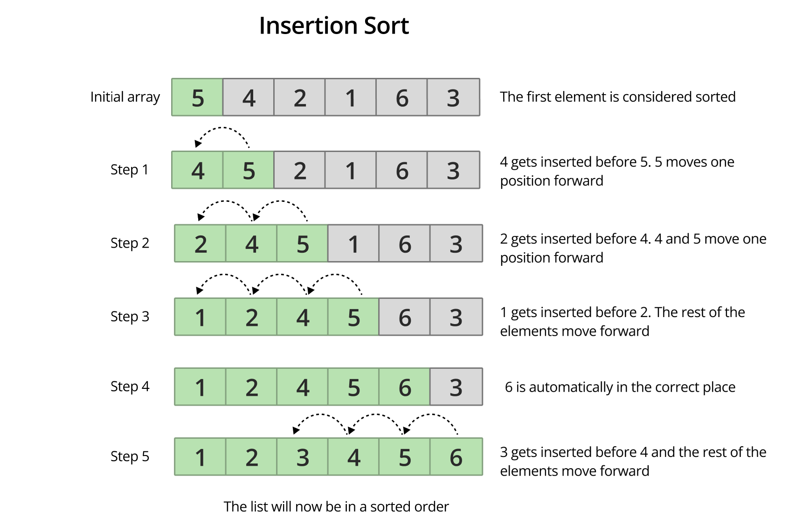Click green cell 3 in the Step 5 row
Image resolution: width=795 pixels, height=532 pixels.
(303, 457)
